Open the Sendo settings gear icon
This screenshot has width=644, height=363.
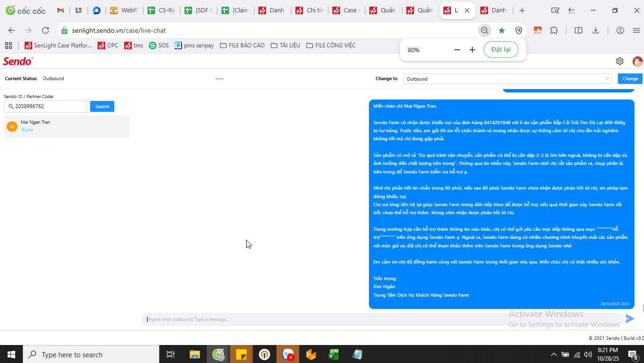[620, 61]
